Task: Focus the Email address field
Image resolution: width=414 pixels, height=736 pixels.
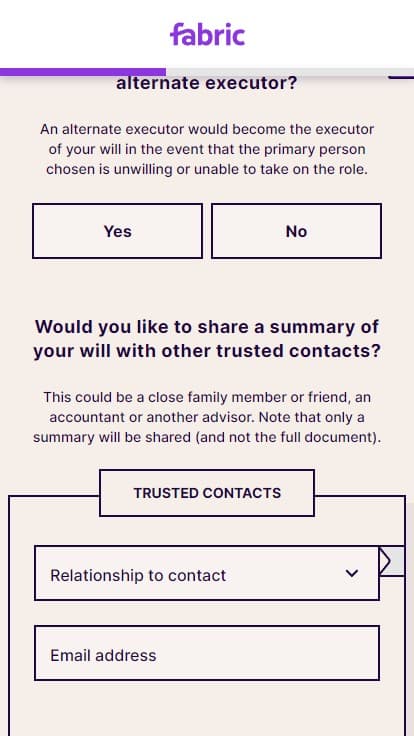Action: [207, 653]
